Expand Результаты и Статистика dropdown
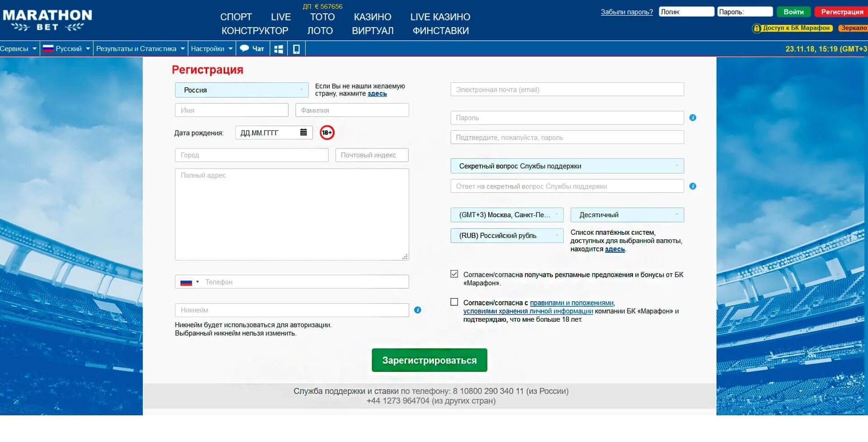This screenshot has width=868, height=442. tap(141, 48)
